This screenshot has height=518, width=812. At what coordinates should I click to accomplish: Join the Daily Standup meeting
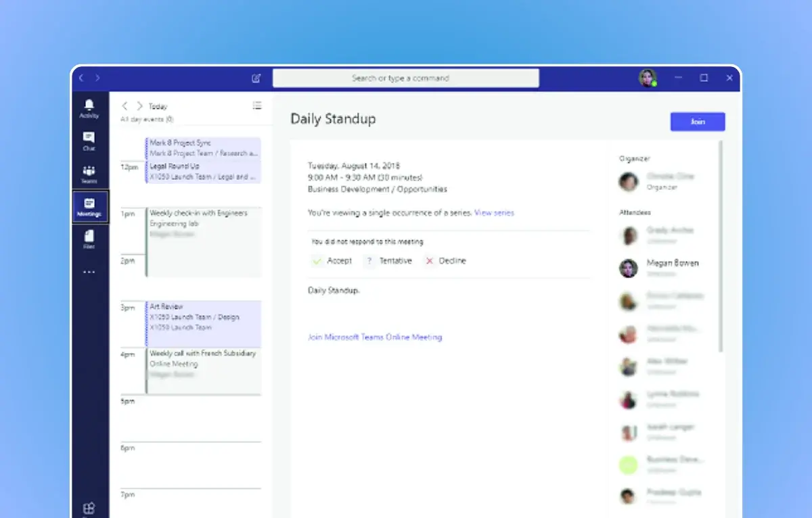point(698,122)
